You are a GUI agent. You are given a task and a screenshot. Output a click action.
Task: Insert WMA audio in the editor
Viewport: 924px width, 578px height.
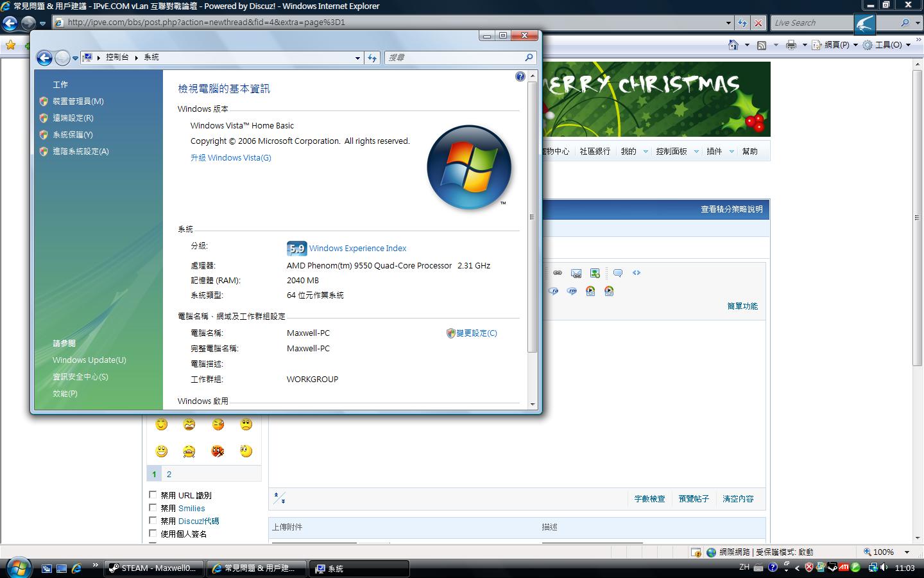click(x=590, y=291)
